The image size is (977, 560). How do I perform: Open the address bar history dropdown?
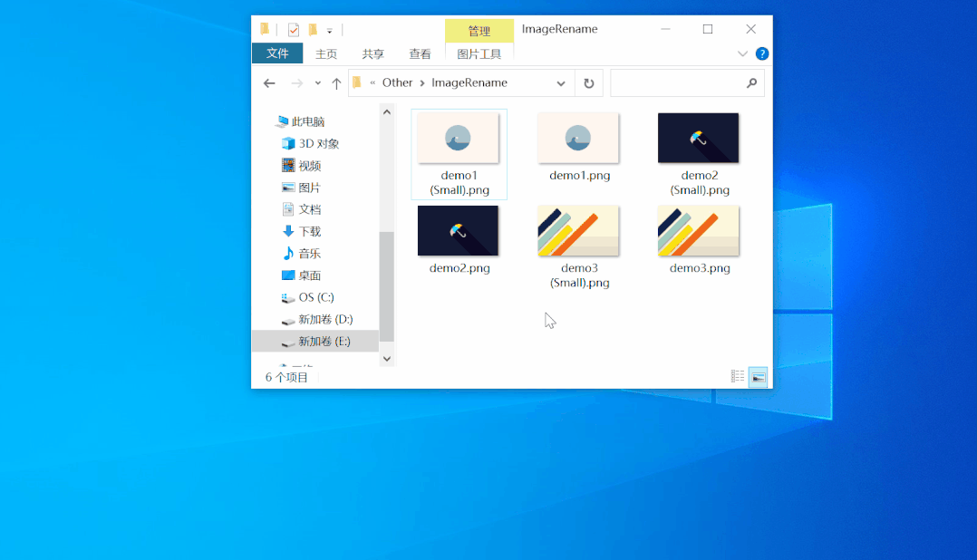tap(561, 82)
